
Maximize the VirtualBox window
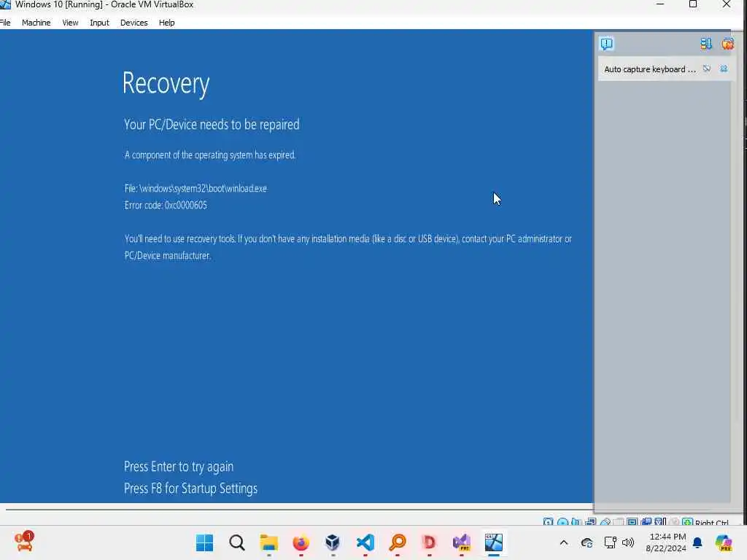tap(693, 4)
